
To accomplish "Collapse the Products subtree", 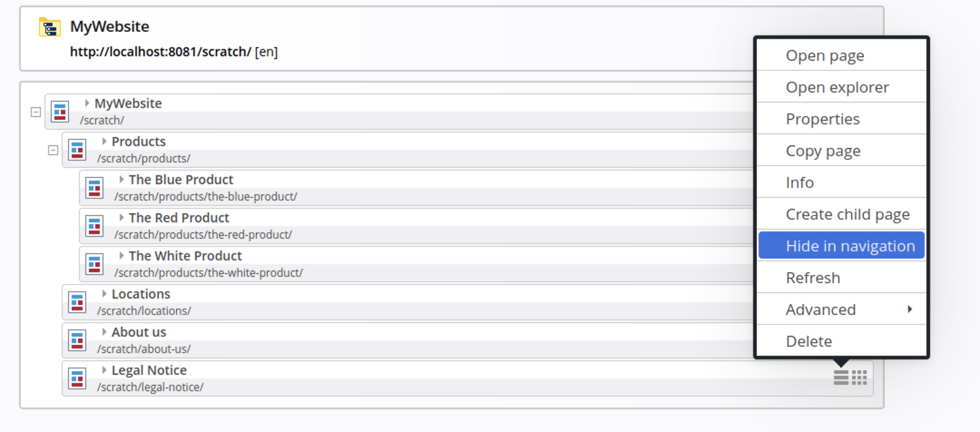I will pos(53,150).
